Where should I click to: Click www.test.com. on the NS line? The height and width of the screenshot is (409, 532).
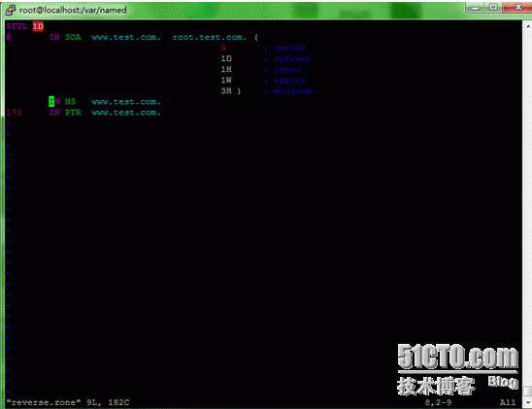[126, 102]
